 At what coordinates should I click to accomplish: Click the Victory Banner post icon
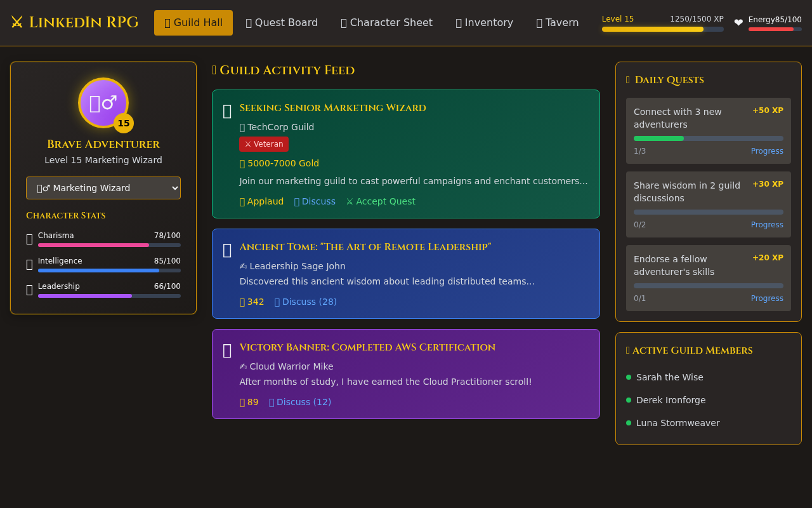tap(227, 351)
